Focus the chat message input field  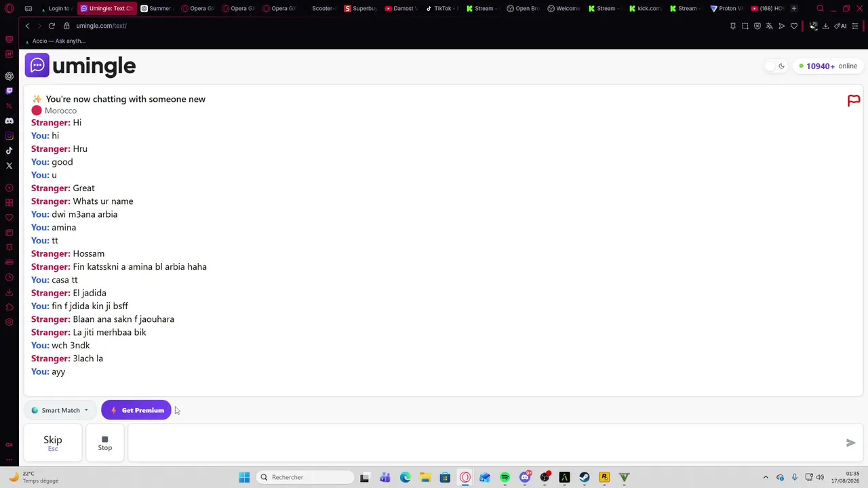tap(485, 443)
